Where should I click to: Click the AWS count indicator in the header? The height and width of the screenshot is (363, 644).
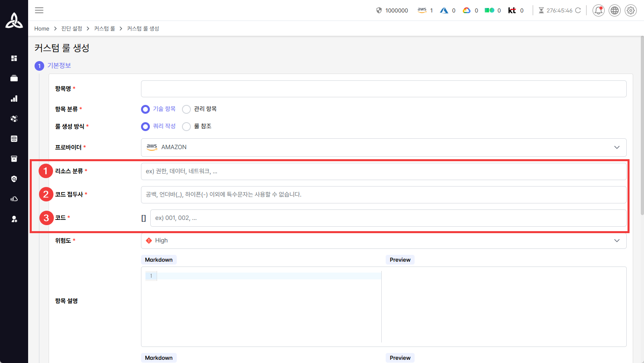point(425,10)
